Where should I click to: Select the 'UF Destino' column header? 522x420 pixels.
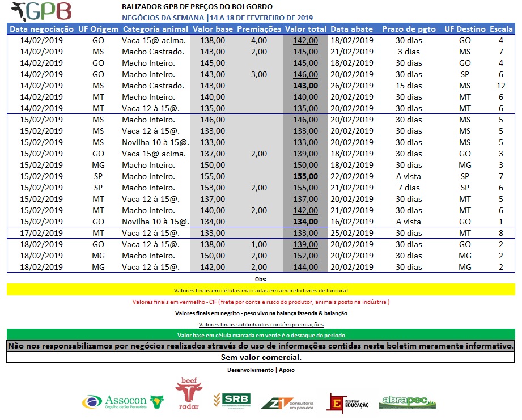coord(465,29)
